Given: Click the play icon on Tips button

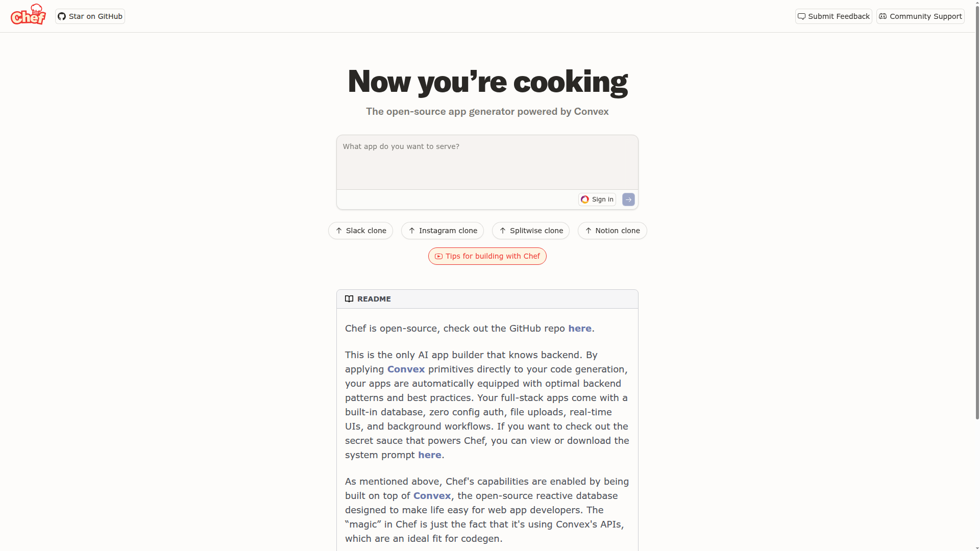Looking at the screenshot, I should point(439,256).
